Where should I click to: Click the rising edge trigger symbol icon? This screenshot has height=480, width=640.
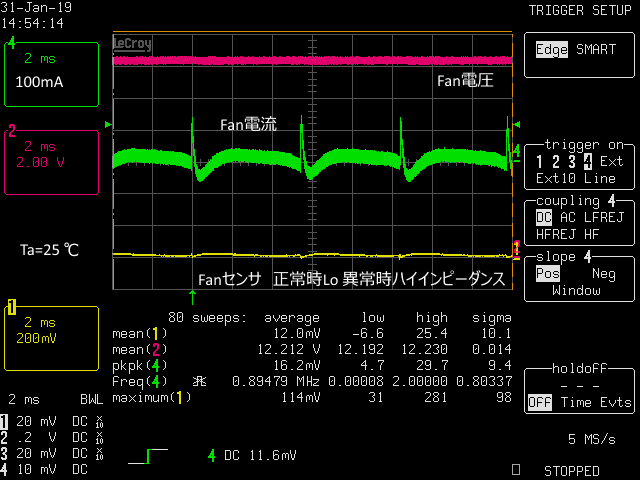click(148, 456)
